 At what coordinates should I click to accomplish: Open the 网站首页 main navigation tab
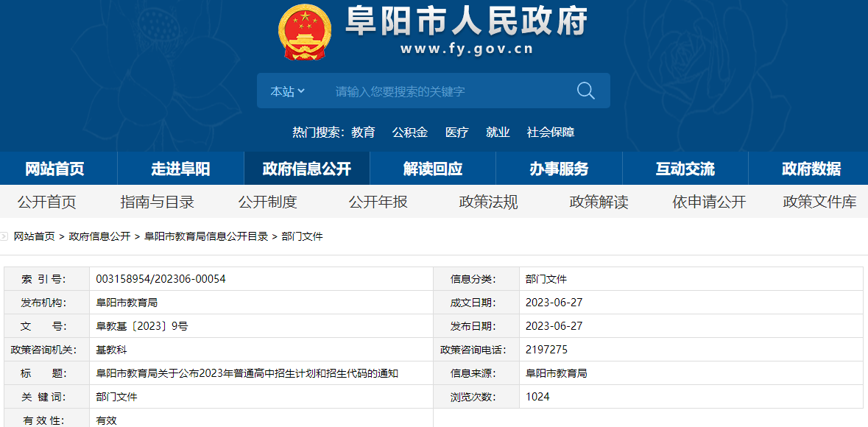click(x=54, y=169)
